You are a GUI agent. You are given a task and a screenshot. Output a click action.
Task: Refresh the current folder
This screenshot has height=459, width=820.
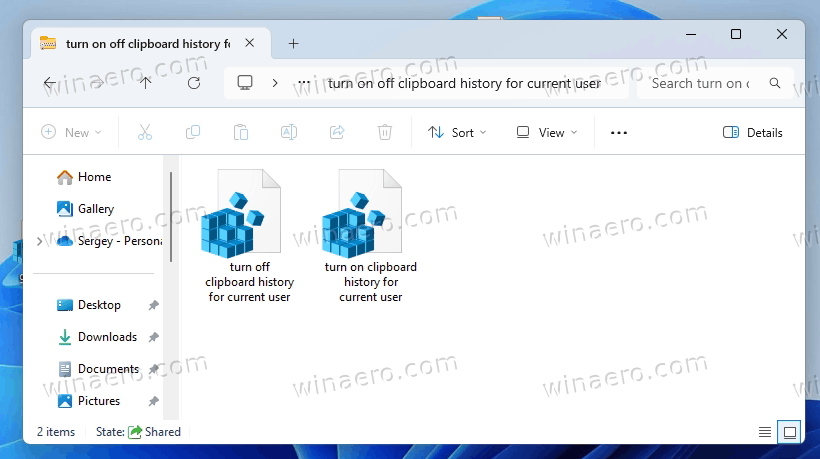[194, 83]
